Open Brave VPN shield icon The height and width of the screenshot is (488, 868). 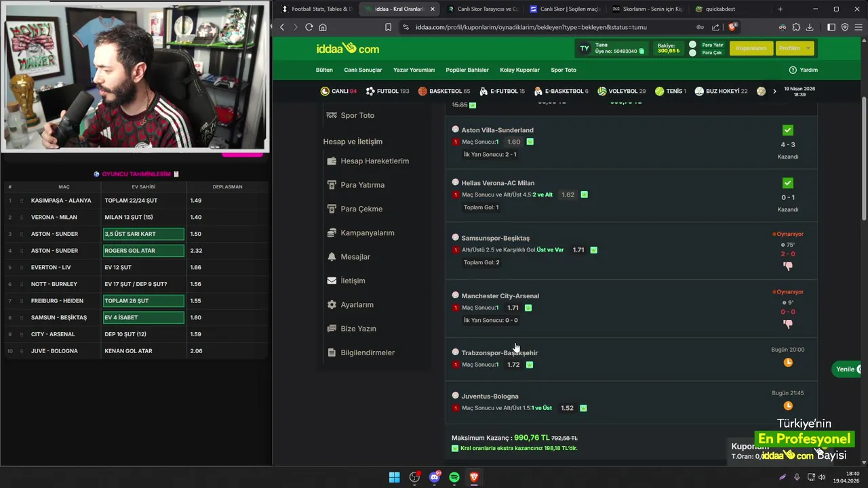[x=844, y=27]
